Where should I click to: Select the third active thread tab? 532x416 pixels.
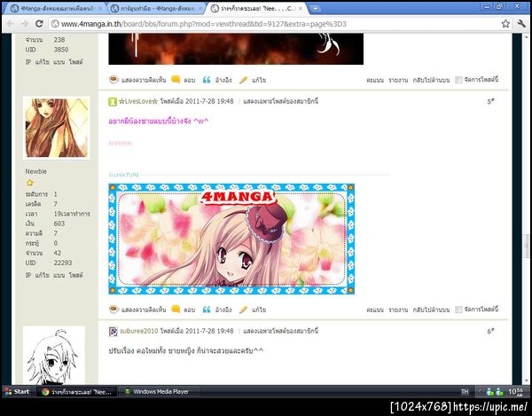pos(258,9)
